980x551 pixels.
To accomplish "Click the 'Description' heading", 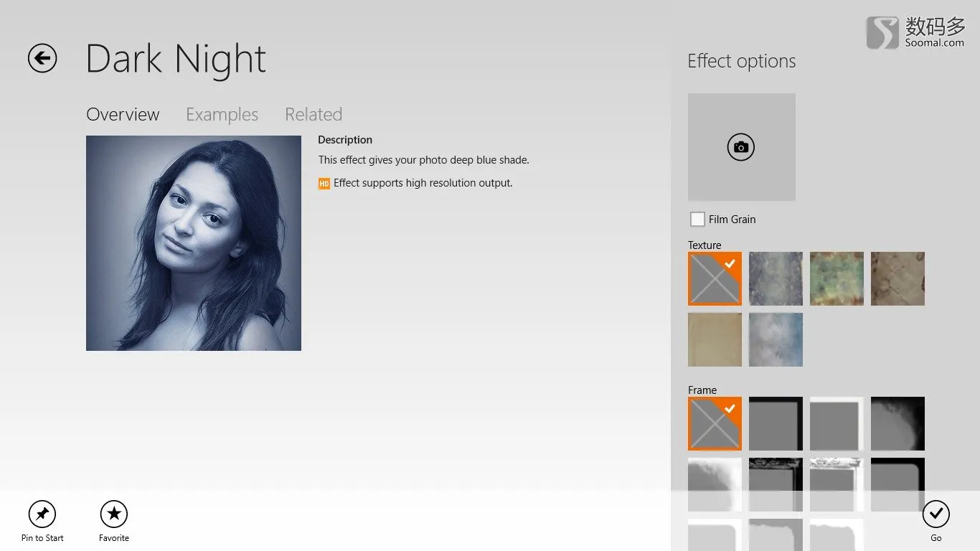I will click(345, 140).
